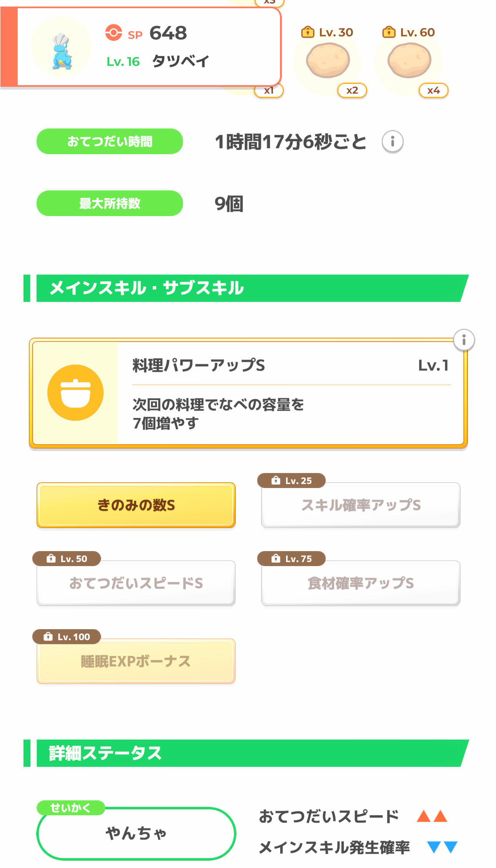Image resolution: width=496 pixels, height=868 pixels.
Task: Tap the Lv. 60 locked potato ingredient
Action: click(x=409, y=60)
